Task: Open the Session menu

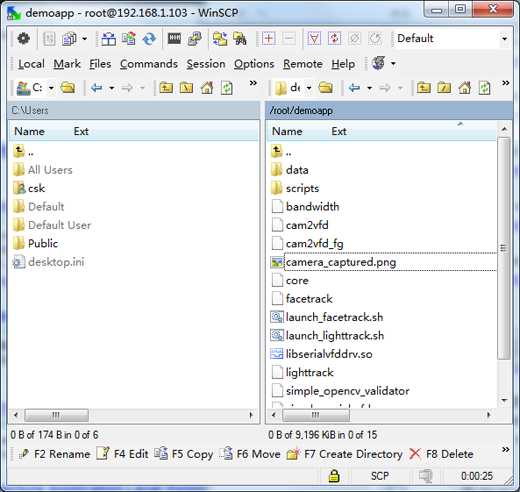Action: pyautogui.click(x=206, y=64)
